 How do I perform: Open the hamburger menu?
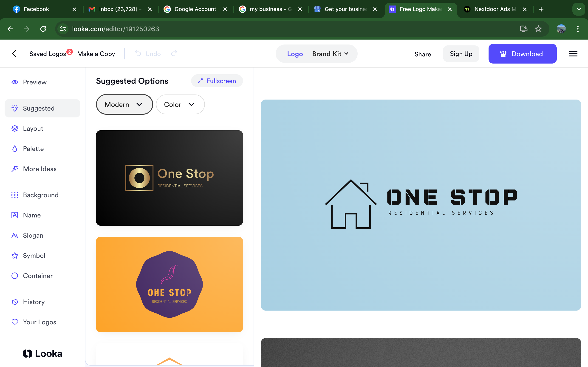point(573,54)
